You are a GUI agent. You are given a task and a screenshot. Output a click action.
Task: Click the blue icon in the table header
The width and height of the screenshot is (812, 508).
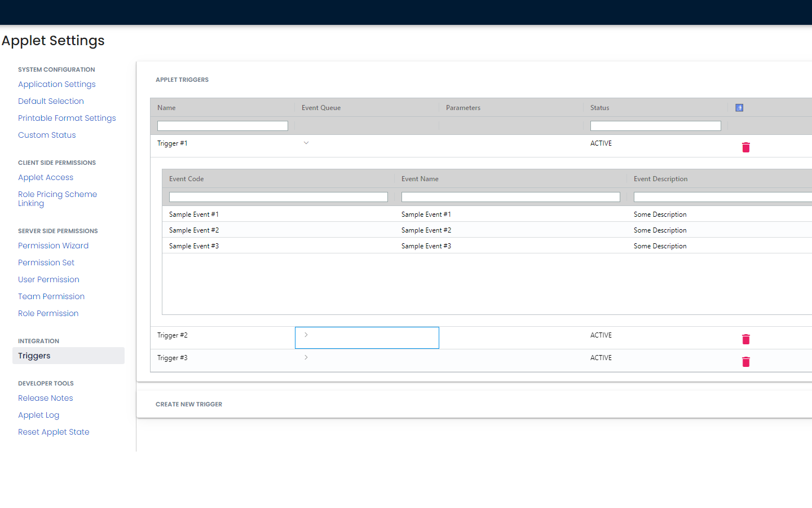[739, 108]
